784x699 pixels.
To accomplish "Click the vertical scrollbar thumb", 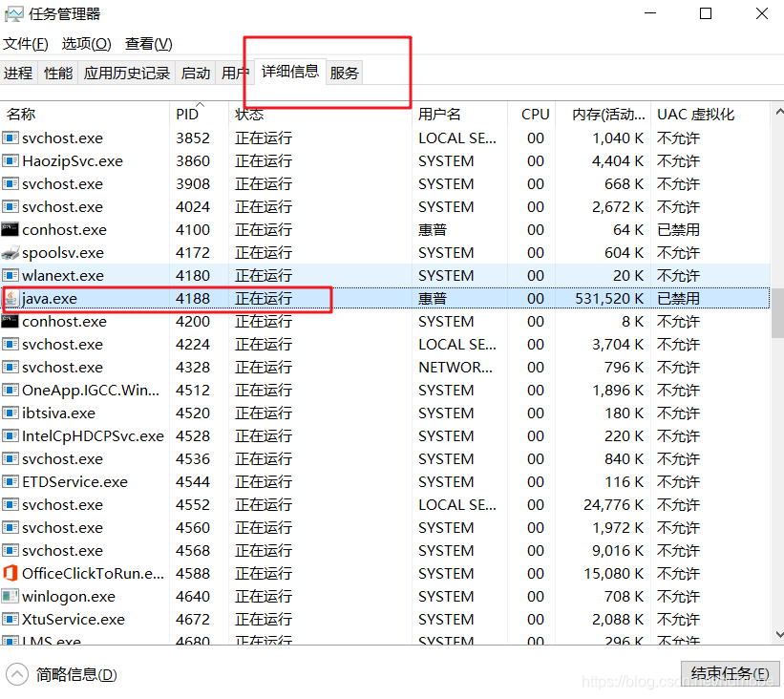I will coord(778,313).
